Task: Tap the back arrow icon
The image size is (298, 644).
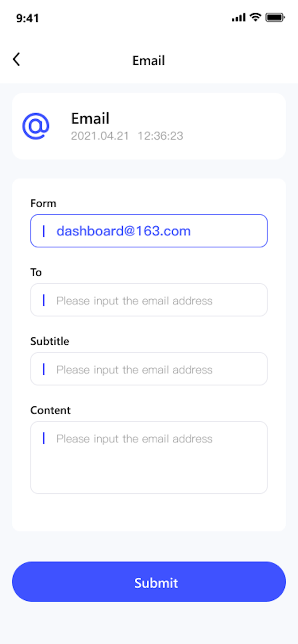Action: pyautogui.click(x=16, y=59)
